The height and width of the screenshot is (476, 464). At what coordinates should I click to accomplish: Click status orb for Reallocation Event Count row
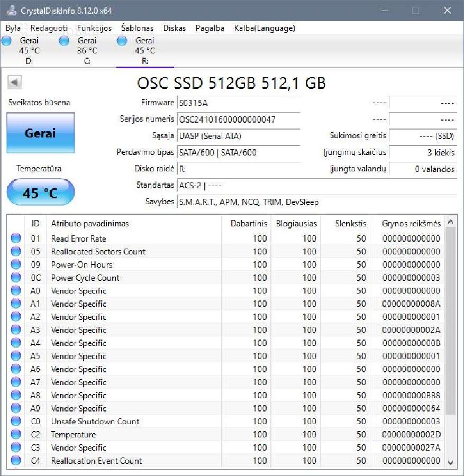(x=16, y=460)
